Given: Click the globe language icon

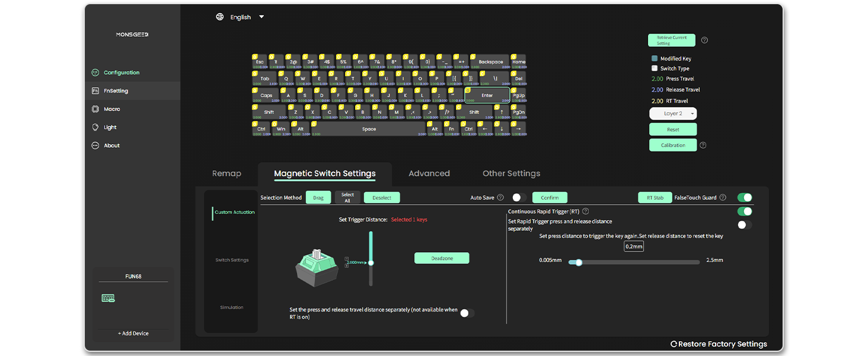Looking at the screenshot, I should point(220,17).
